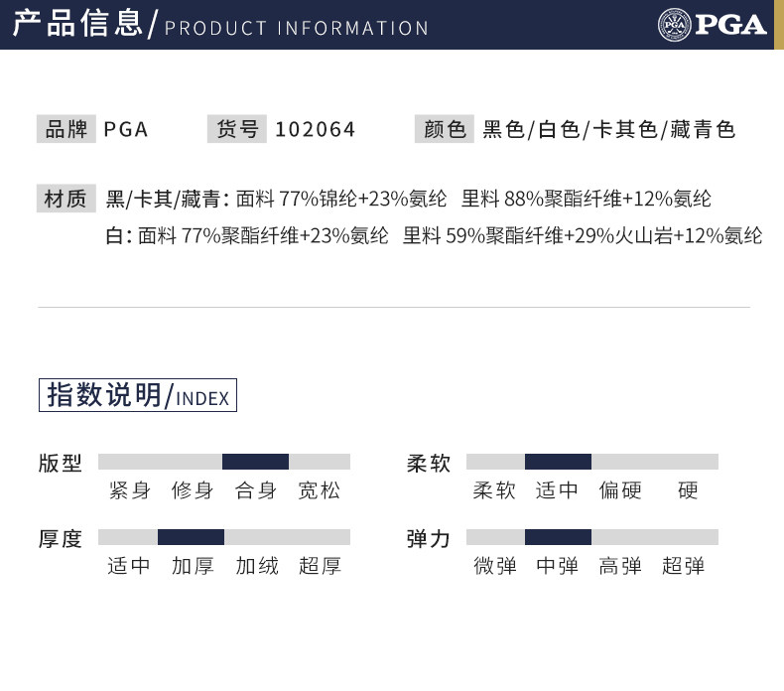
Task: Click the dark segment of the 柔软 bar
Action: 558,462
